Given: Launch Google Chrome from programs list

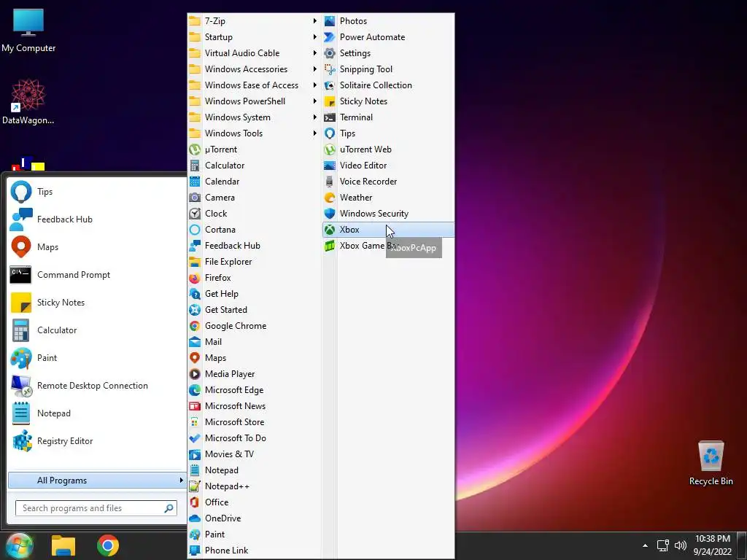Looking at the screenshot, I should pos(254,326).
